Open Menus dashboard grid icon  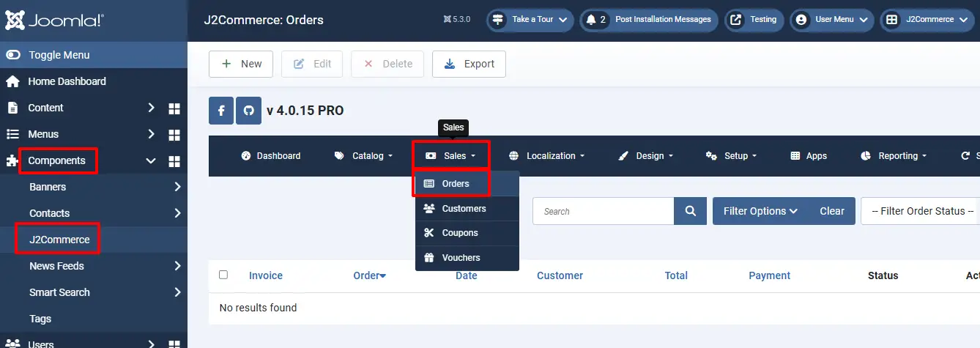[x=174, y=135]
